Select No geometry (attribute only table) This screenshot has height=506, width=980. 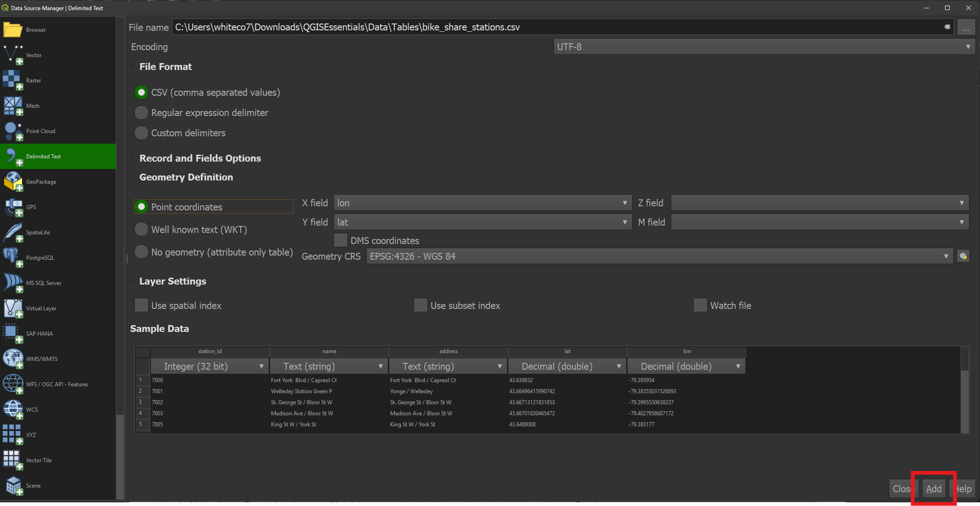214,252
